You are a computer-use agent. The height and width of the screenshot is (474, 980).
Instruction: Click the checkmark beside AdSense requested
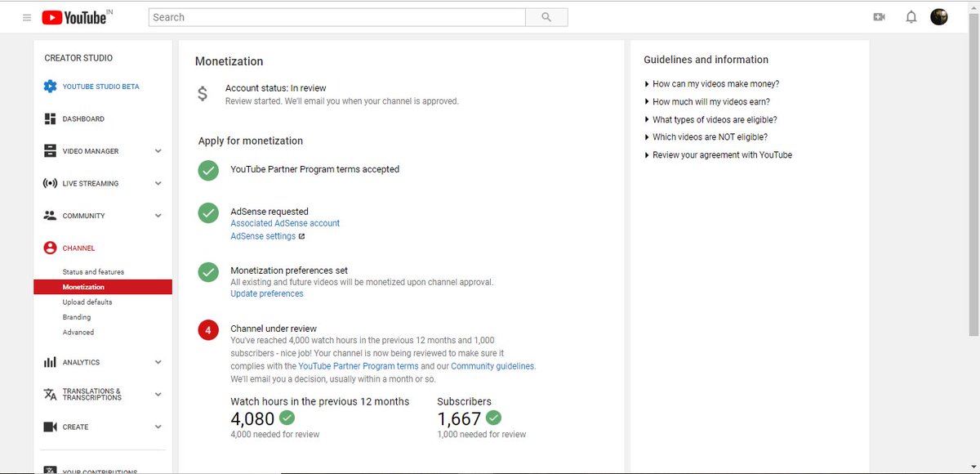[x=208, y=212]
